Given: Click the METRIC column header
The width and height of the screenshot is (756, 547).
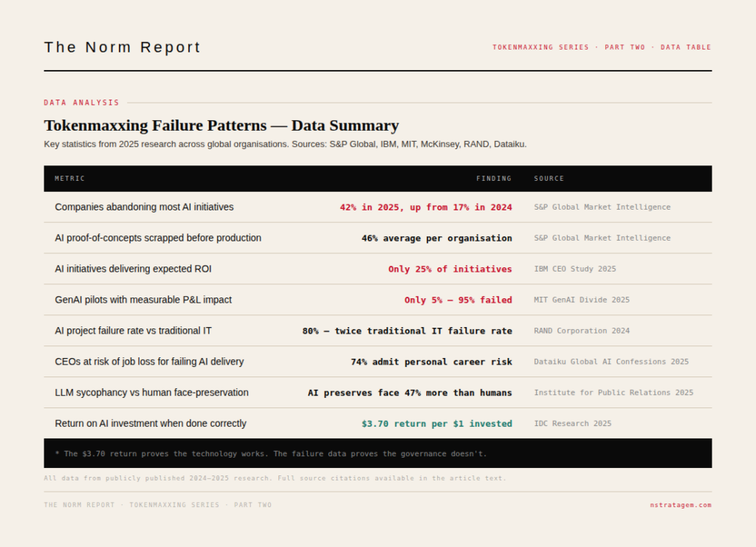Looking at the screenshot, I should point(70,179).
